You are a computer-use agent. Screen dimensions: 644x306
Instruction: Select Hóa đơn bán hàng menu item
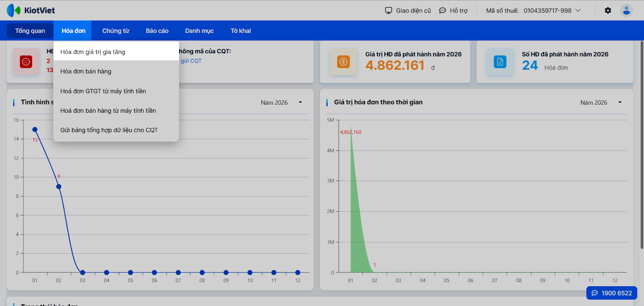pos(86,71)
